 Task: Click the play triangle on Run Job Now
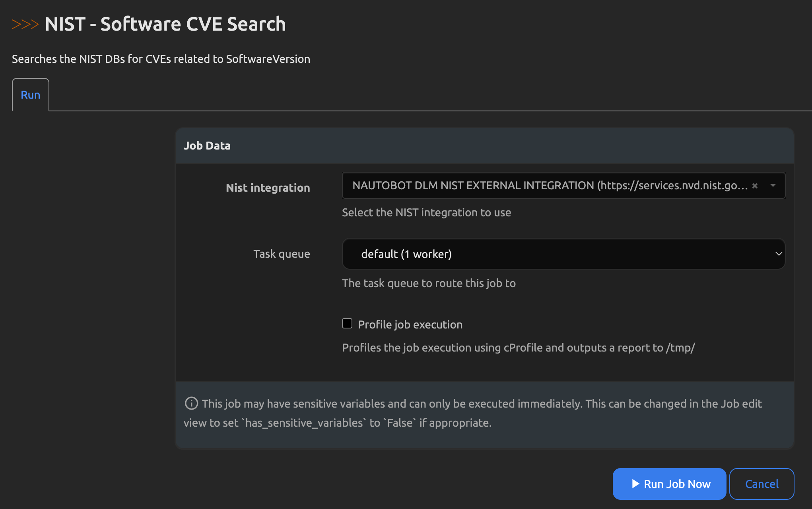pos(635,484)
